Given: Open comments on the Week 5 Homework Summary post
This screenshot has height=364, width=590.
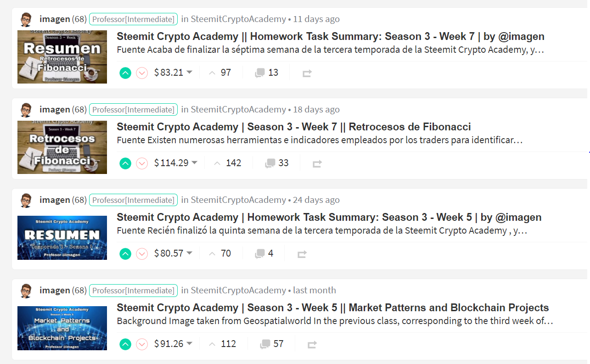Looking at the screenshot, I should coord(264,253).
